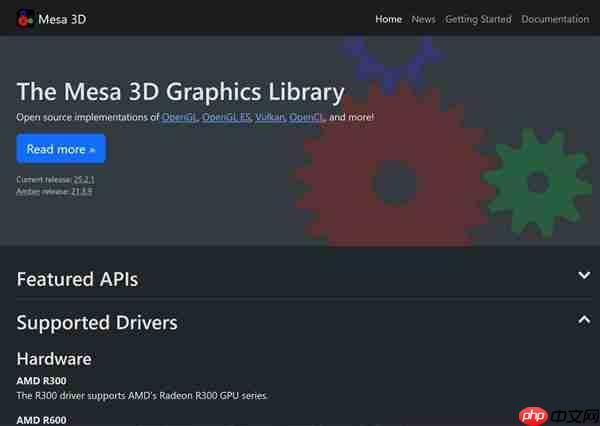Click the blue gear graphic at top
Image resolution: width=600 pixels, height=426 pixels.
pyautogui.click(x=390, y=60)
